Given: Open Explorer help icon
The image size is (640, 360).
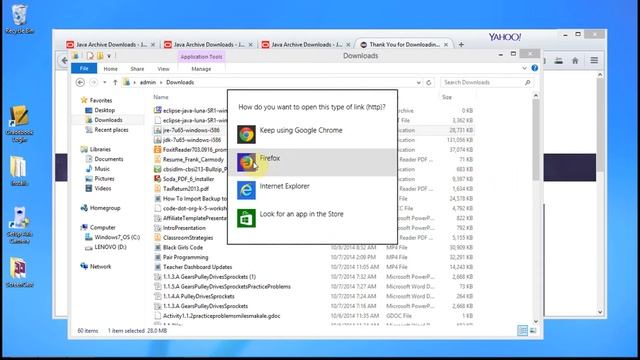Looking at the screenshot, I should 535,68.
